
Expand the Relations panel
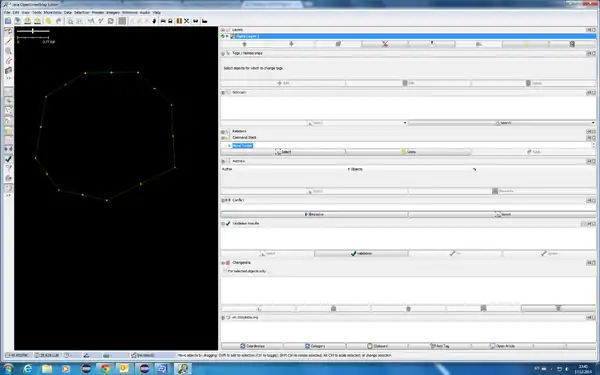tap(223, 131)
